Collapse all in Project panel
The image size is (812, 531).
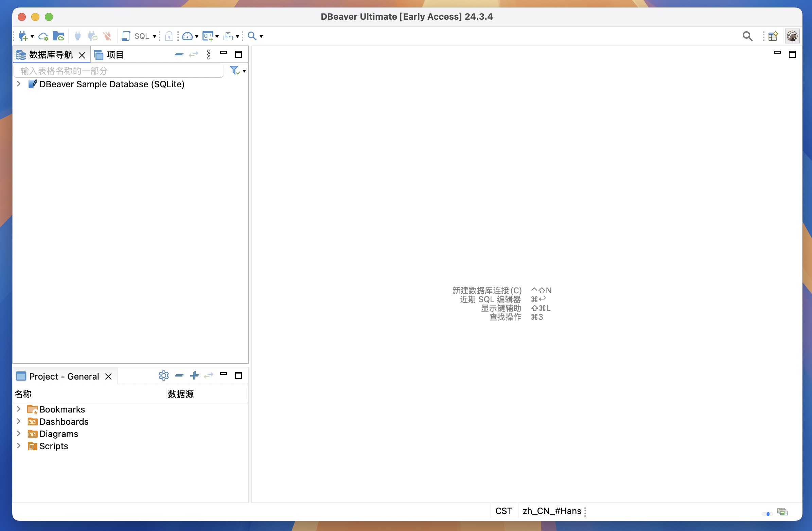pos(179,376)
